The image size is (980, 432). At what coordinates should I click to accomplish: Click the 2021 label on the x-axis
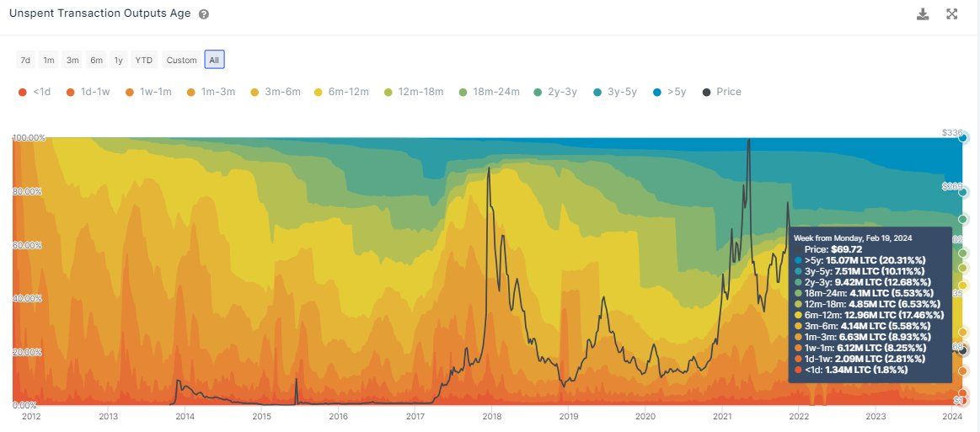tap(722, 416)
